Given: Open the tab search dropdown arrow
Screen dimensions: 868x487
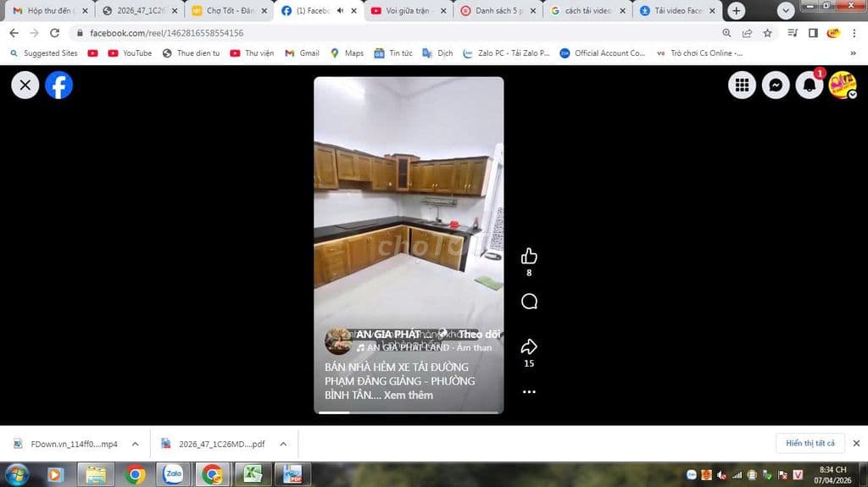Looking at the screenshot, I should click(x=786, y=11).
